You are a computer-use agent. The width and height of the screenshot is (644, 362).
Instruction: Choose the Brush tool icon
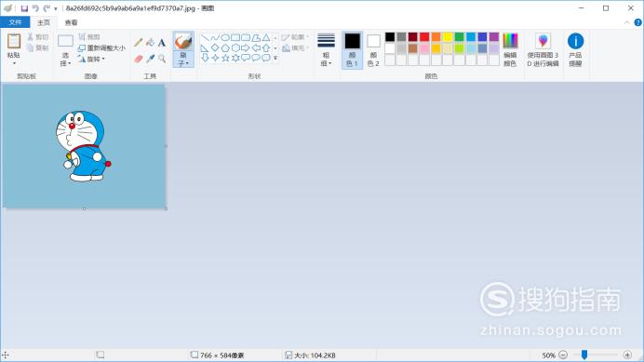point(183,41)
